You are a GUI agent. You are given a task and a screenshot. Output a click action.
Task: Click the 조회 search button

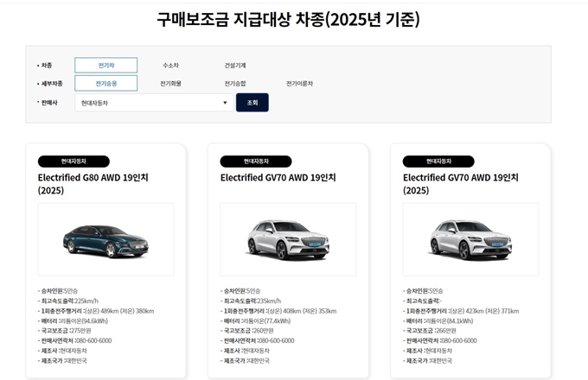[252, 103]
